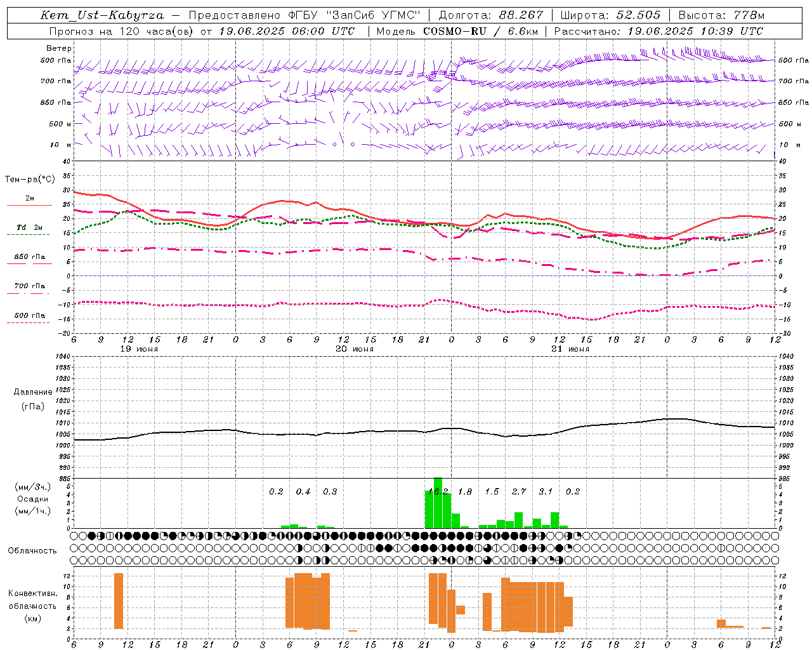Click the 0.4 precipitation total
This screenshot has height=650, width=812.
(303, 492)
